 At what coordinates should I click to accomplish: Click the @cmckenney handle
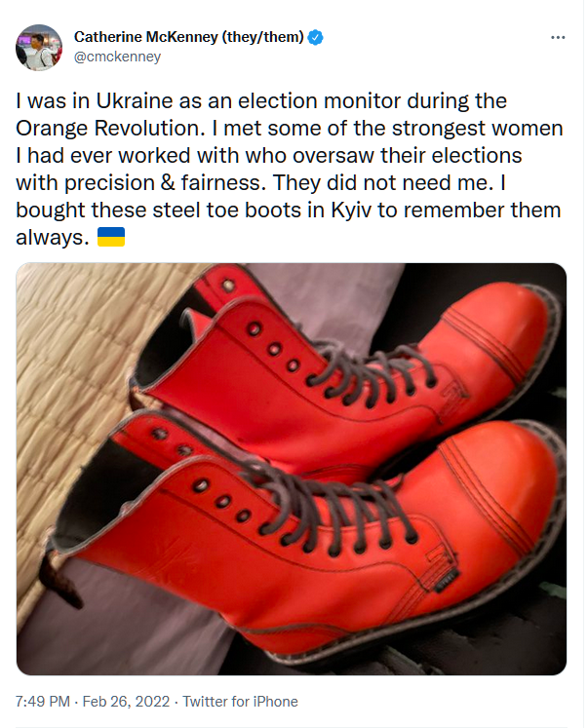(x=117, y=57)
